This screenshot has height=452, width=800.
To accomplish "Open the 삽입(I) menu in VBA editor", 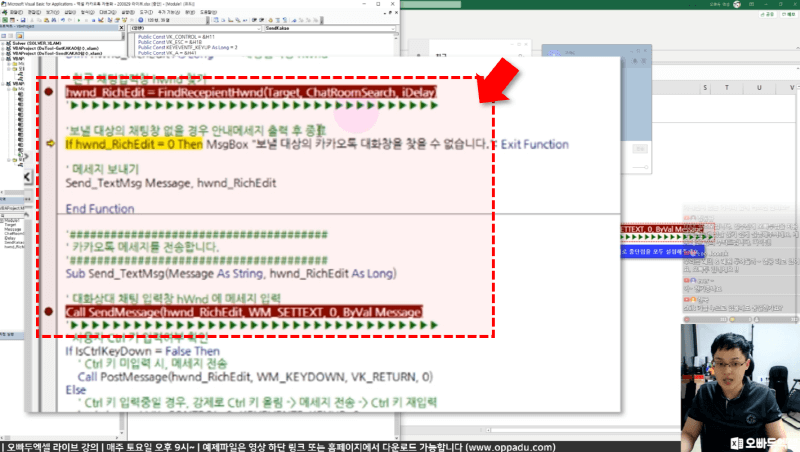I will tap(70, 12).
